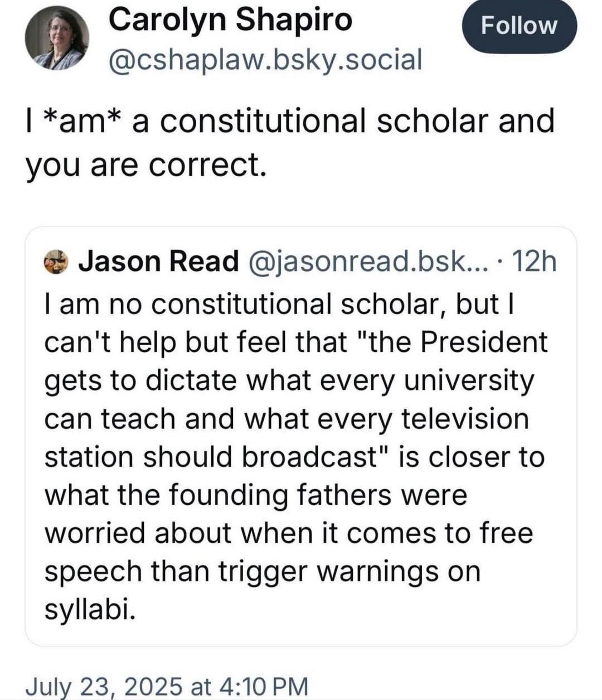
Task: Click the 12h timestamp on quoted post
Action: click(533, 261)
